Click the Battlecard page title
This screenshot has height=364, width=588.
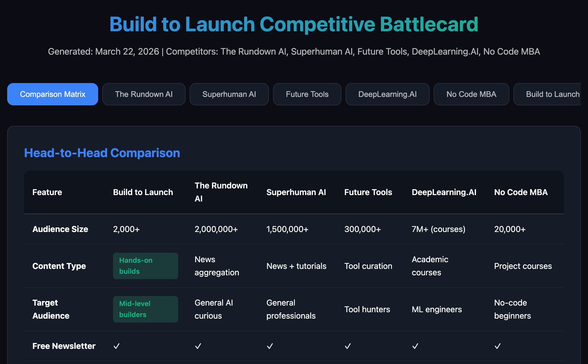[294, 24]
